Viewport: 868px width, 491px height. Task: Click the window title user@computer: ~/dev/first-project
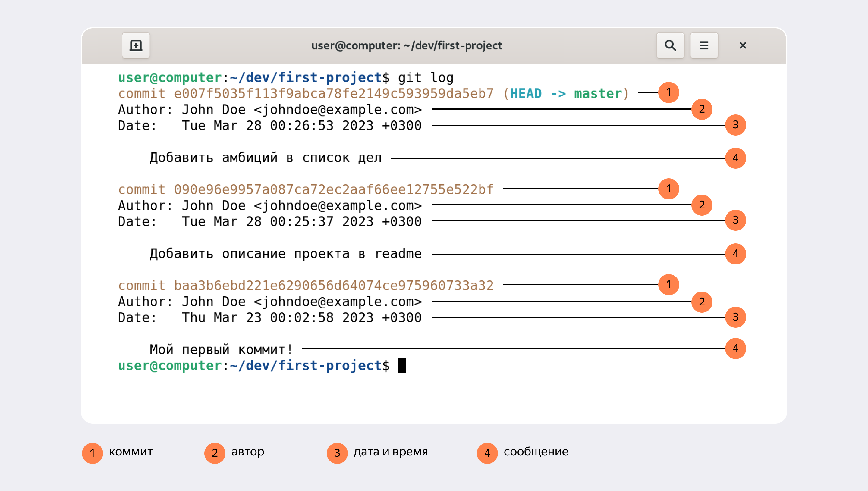click(x=407, y=45)
